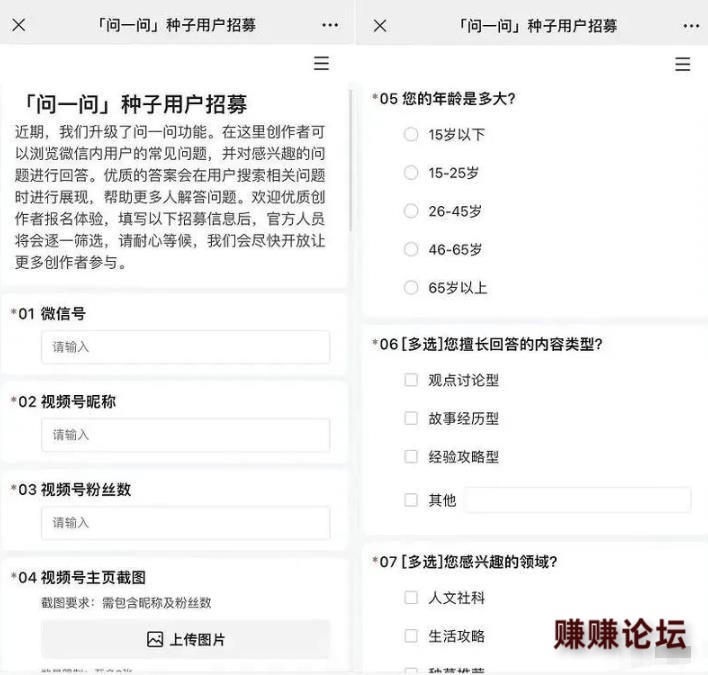Click the left page title bar text
Image resolution: width=708 pixels, height=675 pixels.
[177, 25]
